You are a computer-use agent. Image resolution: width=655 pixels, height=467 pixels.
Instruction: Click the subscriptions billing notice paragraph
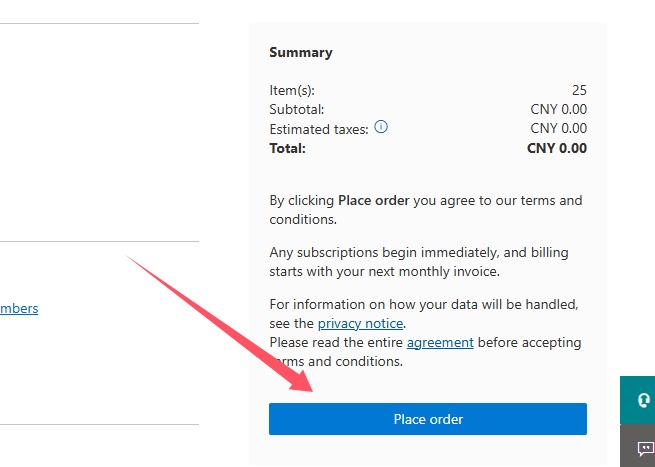420,261
